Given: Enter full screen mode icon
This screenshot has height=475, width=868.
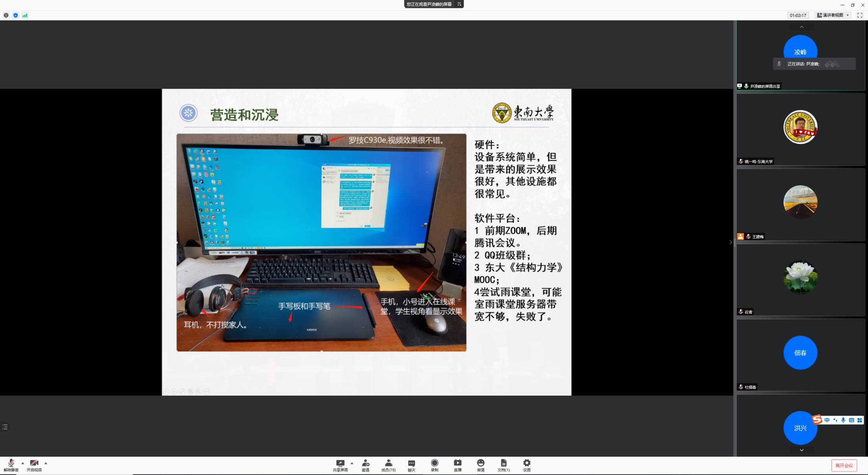Looking at the screenshot, I should 860,15.
